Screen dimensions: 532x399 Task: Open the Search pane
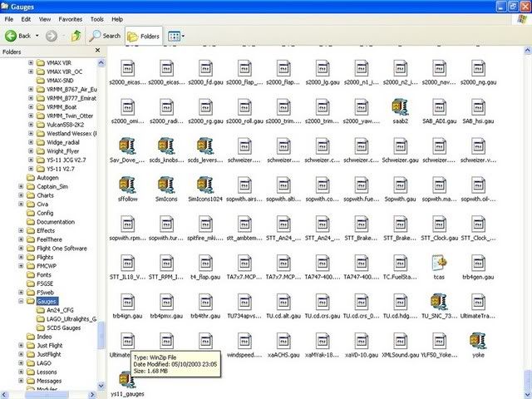105,36
